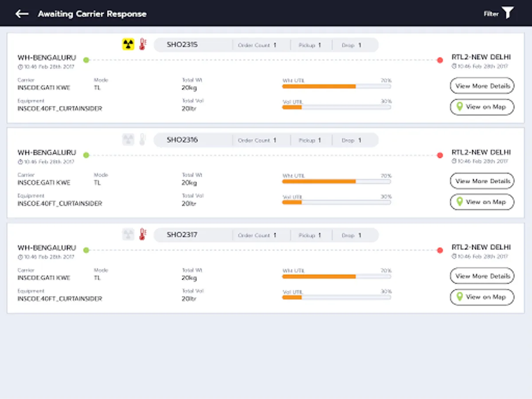Image resolution: width=532 pixels, height=399 pixels.
Task: Select shipment ID SHO2315
Action: (182, 45)
